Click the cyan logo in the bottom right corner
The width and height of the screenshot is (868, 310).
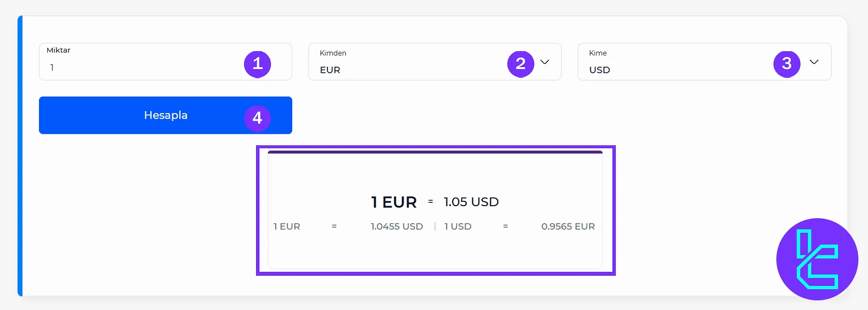pos(817,259)
